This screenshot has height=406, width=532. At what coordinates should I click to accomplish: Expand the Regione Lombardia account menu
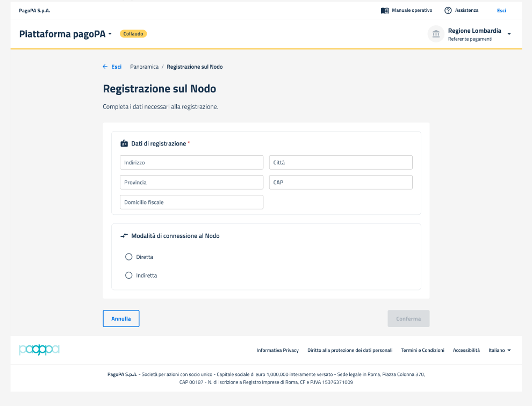[509, 34]
